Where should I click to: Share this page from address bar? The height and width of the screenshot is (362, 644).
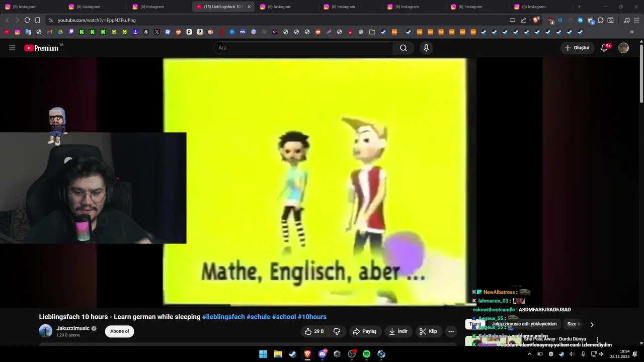point(523,20)
